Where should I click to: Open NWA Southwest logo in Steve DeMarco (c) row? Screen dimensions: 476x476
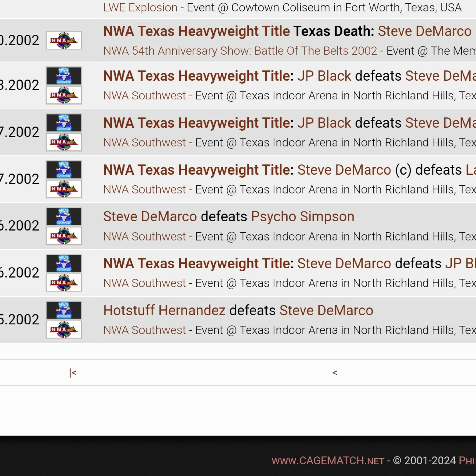click(64, 169)
